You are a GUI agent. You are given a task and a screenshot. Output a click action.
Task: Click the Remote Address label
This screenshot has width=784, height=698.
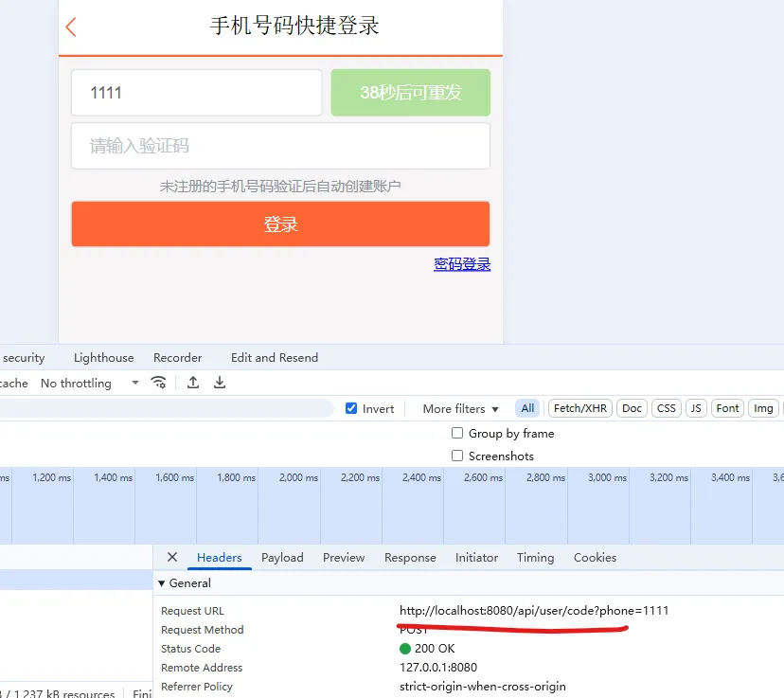202,668
